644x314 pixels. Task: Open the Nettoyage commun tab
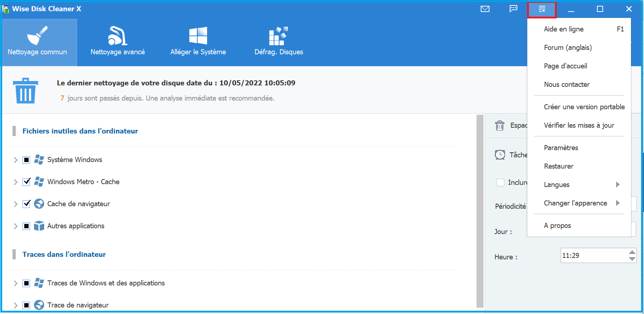[39, 42]
